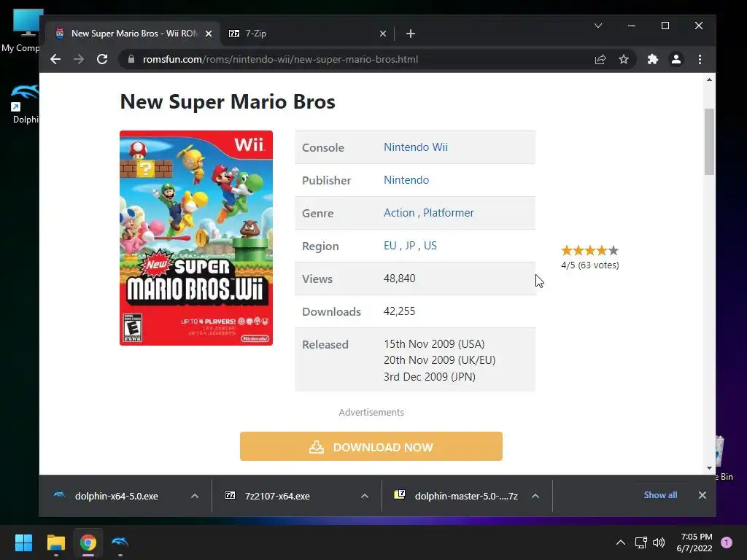Open the tab search dropdown chevron
This screenshot has width=747, height=560.
[x=598, y=26]
